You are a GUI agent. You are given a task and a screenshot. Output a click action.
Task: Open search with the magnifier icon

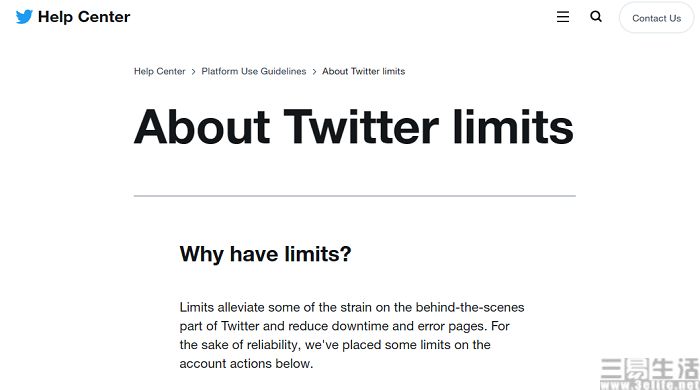tap(596, 17)
